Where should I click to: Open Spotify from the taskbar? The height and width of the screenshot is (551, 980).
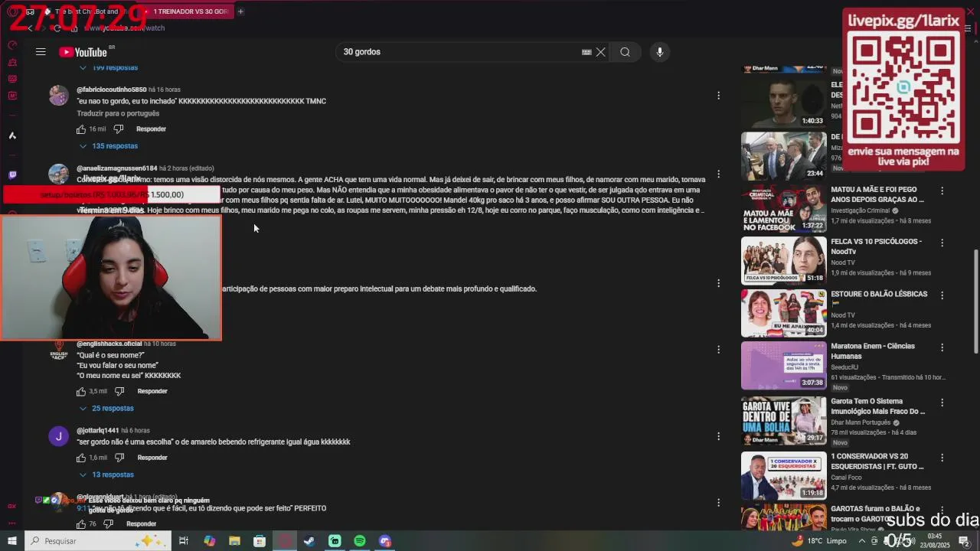[x=360, y=541]
